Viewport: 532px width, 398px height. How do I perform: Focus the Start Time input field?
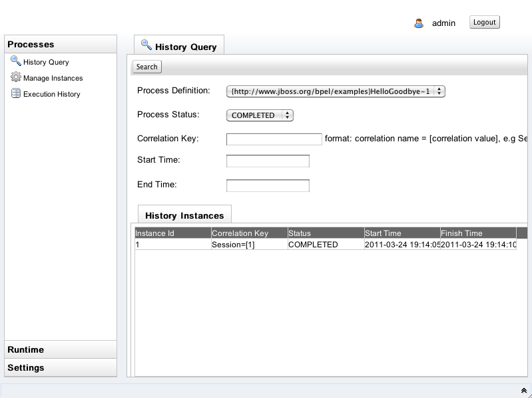[x=268, y=161]
